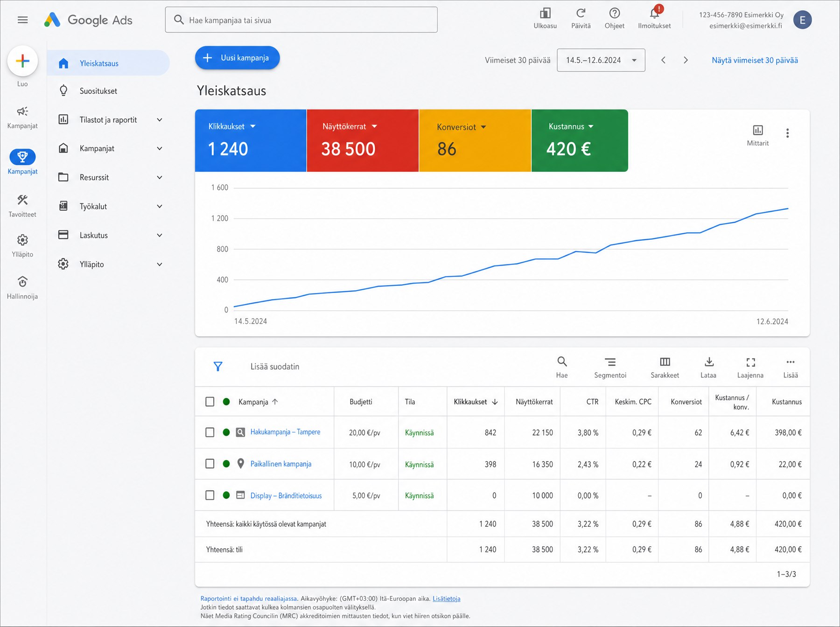
Task: Click Lataa download icon
Action: 709,362
